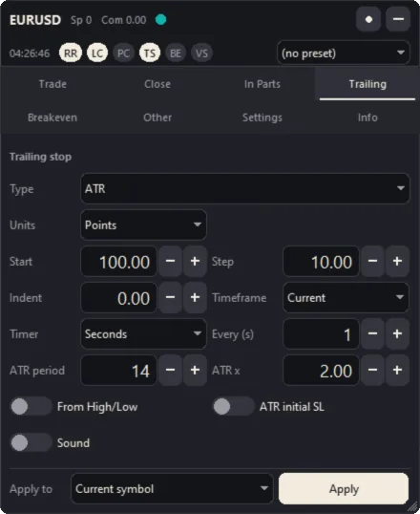Click the teal connection status indicator
The image size is (420, 514).
click(160, 20)
